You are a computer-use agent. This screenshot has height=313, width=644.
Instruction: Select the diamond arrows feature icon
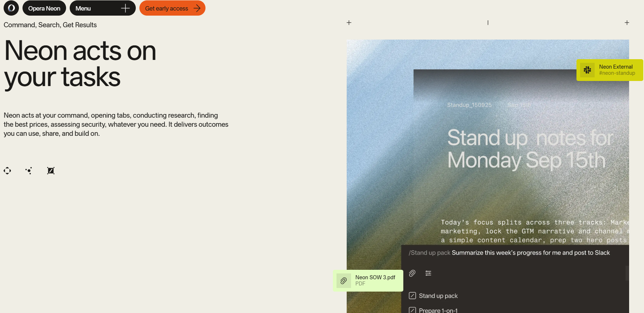point(7,171)
